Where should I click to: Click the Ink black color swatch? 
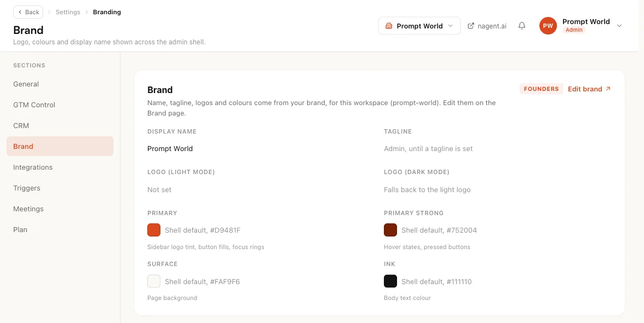(390, 281)
